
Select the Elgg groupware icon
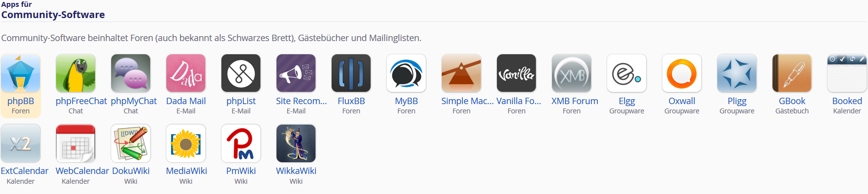coord(627,73)
